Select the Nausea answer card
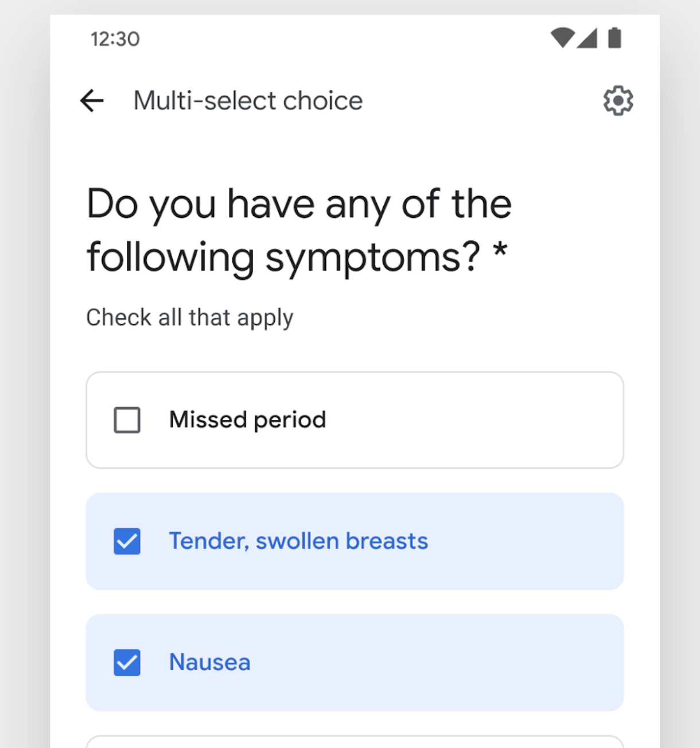 pos(355,663)
